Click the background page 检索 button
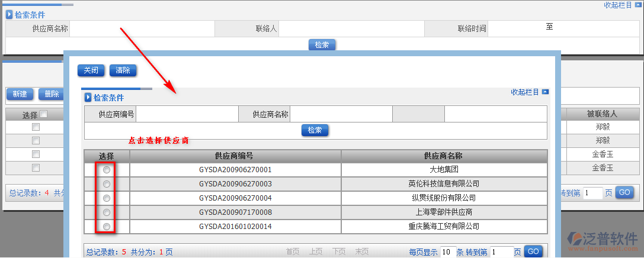The height and width of the screenshot is (258, 644). coord(322,45)
